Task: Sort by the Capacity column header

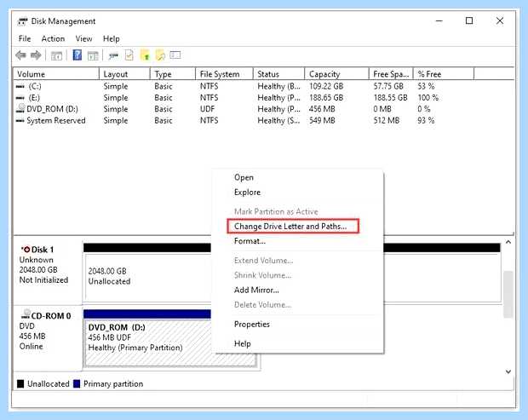Action: click(x=336, y=74)
